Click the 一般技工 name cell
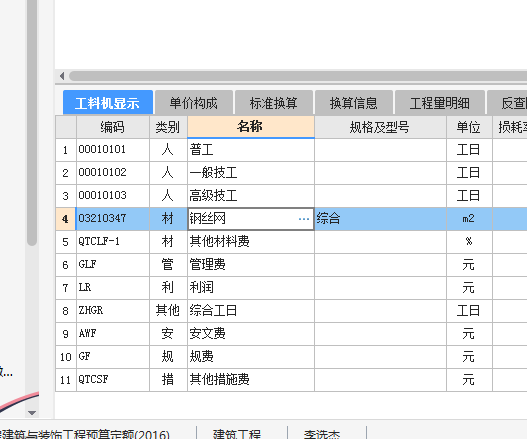Image resolution: width=527 pixels, height=439 pixels. click(x=251, y=173)
